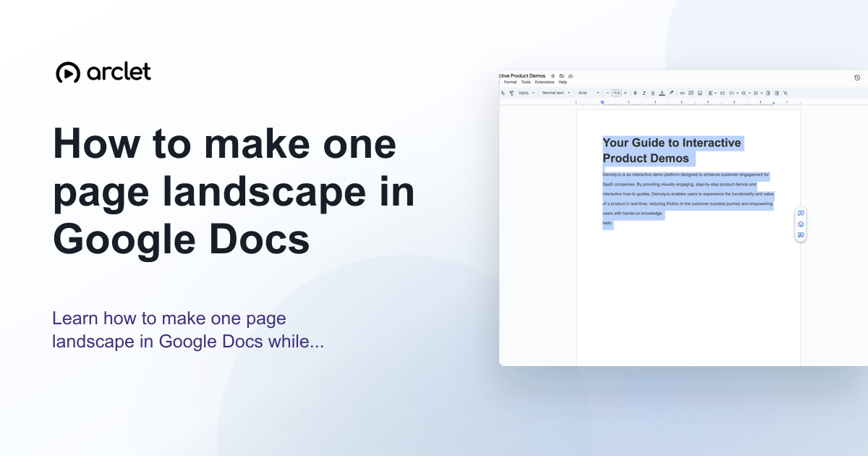
Task: Click the cloud save status icon
Action: point(571,76)
